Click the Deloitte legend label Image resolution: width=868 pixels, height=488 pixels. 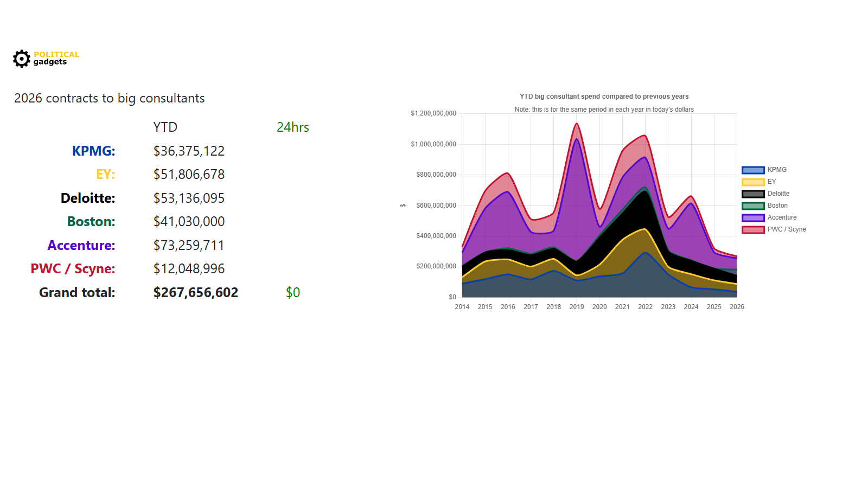778,194
